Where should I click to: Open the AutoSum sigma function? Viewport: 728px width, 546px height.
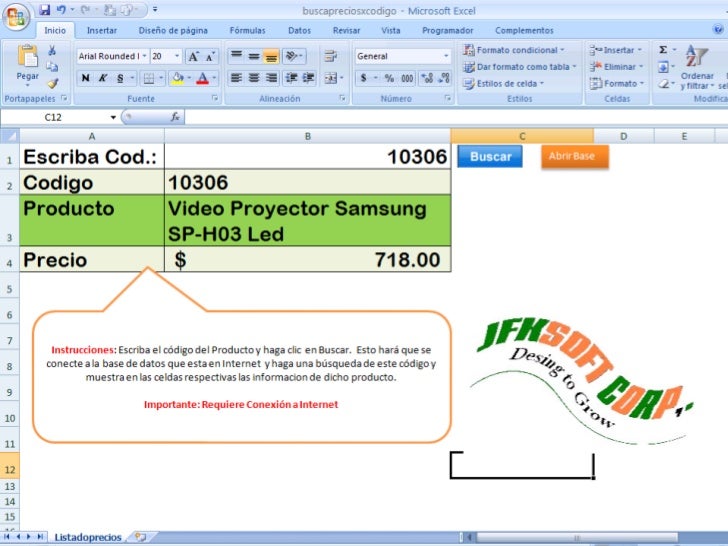point(663,50)
